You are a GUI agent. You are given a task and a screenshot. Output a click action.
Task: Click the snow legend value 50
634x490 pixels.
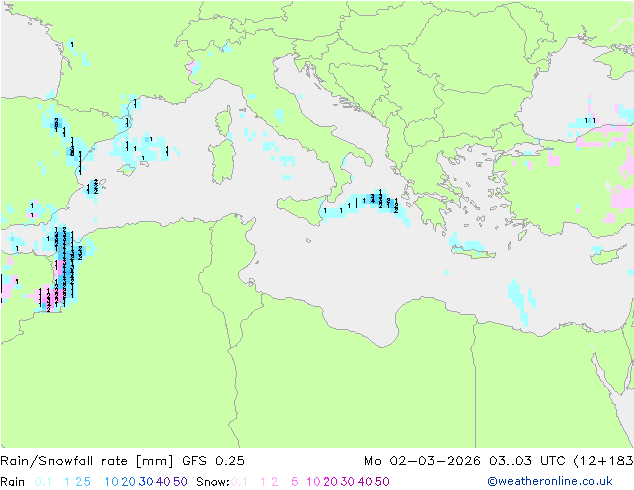(x=383, y=482)
